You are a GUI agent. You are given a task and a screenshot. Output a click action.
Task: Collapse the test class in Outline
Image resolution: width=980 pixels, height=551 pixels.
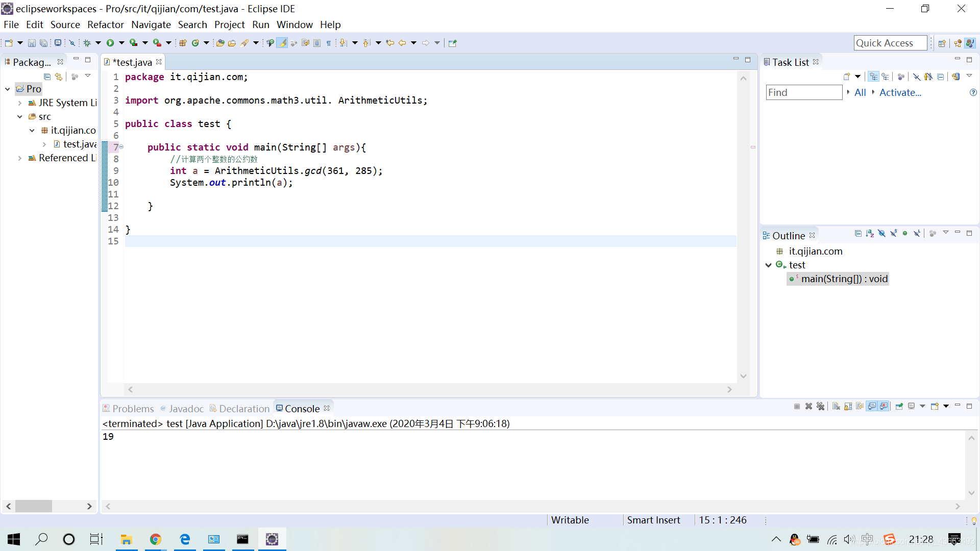tap(768, 265)
